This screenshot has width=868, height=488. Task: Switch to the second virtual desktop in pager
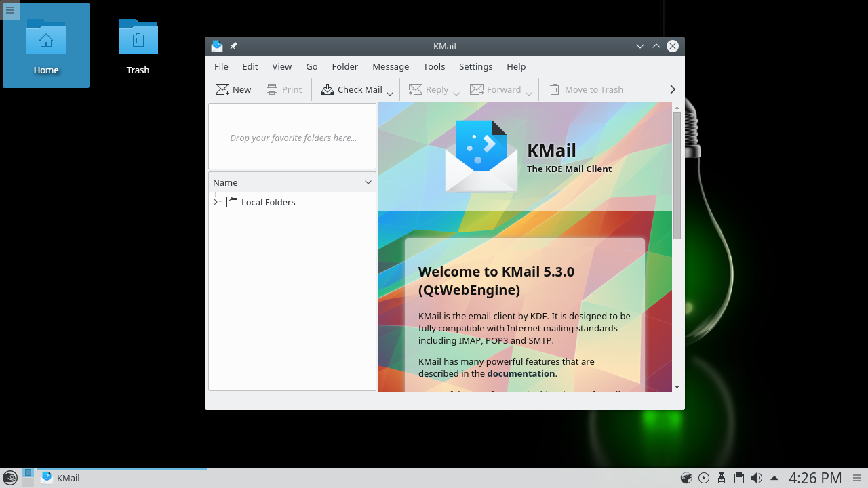(x=28, y=482)
